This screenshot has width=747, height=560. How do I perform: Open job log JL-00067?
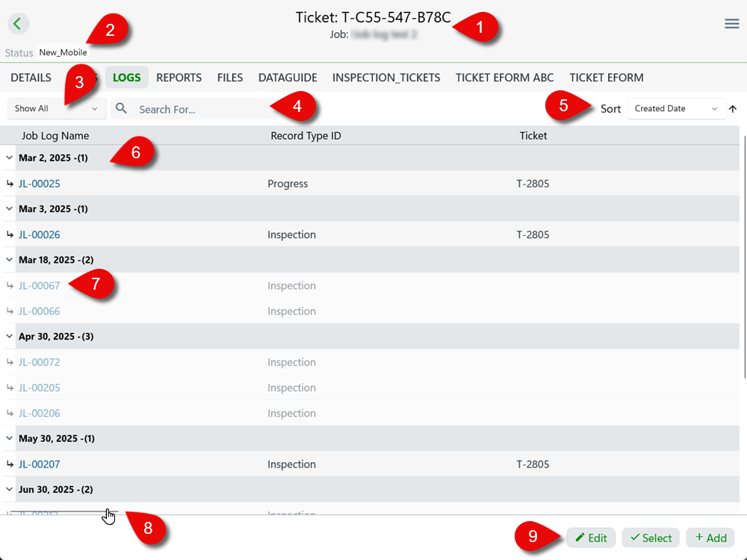39,285
